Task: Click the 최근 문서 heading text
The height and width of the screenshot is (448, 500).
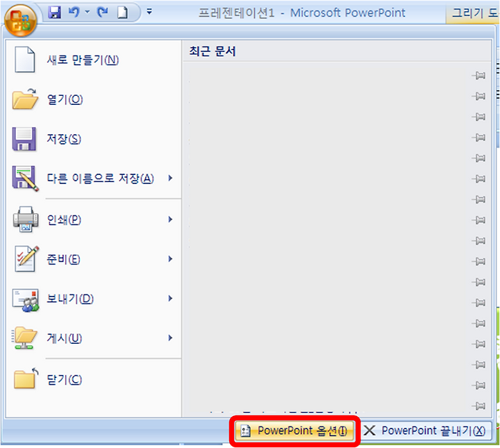Action: point(212,51)
